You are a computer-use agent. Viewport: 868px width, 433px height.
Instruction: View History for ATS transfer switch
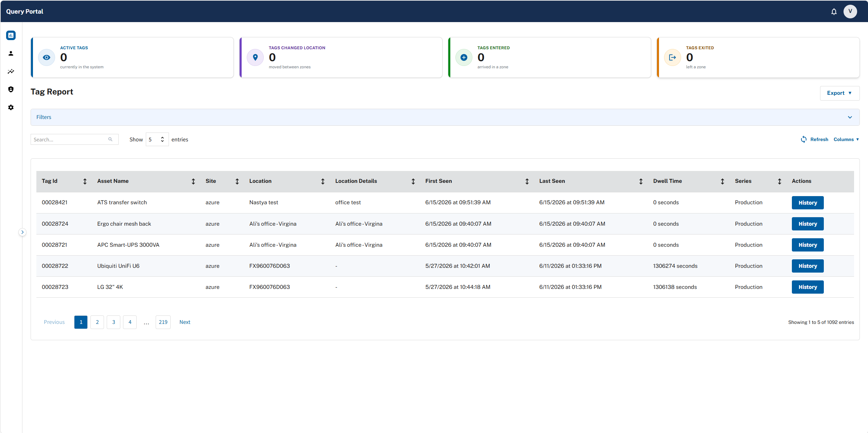(808, 203)
